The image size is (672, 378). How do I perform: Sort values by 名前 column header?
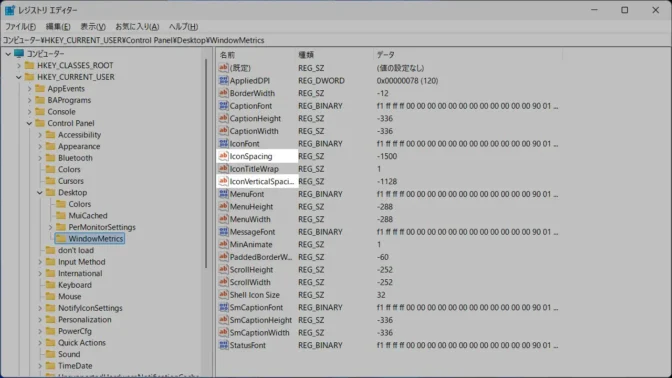click(x=255, y=55)
